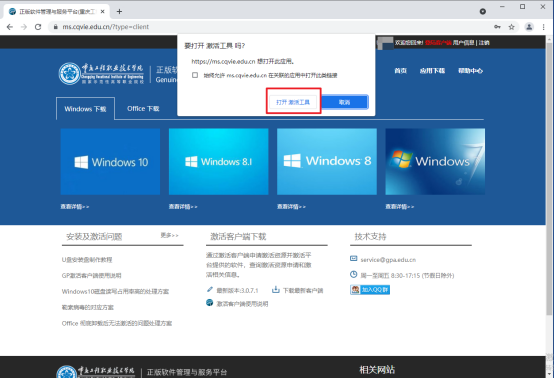Click the browser back arrow
Image resolution: width=554 pixels, height=379 pixels.
[x=10, y=27]
